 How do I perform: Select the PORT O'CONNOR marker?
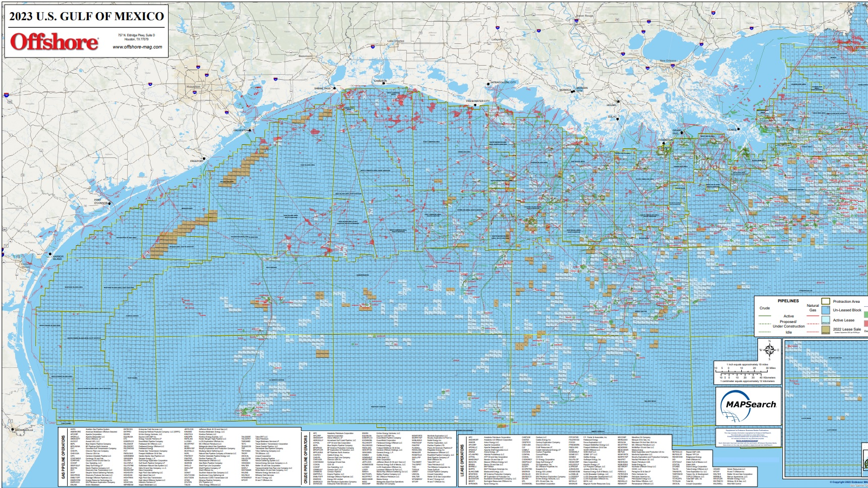coord(110,203)
